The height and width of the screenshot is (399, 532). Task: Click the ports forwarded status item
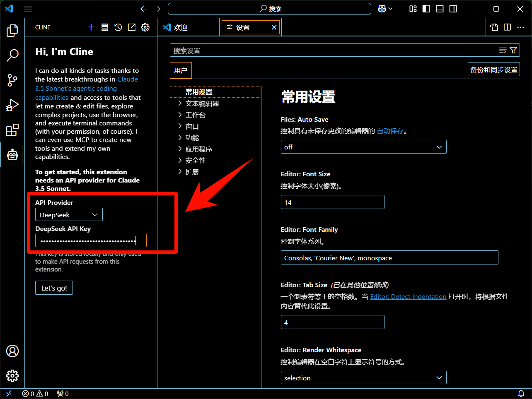pyautogui.click(x=63, y=394)
